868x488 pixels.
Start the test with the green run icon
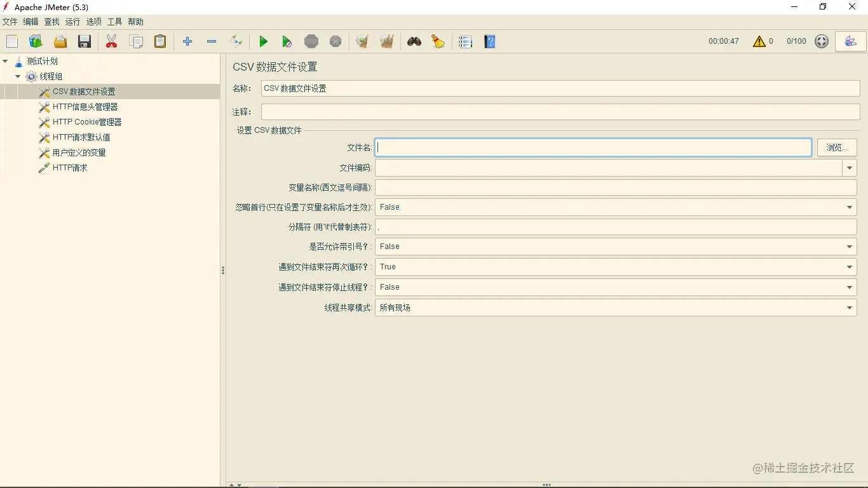coord(263,41)
